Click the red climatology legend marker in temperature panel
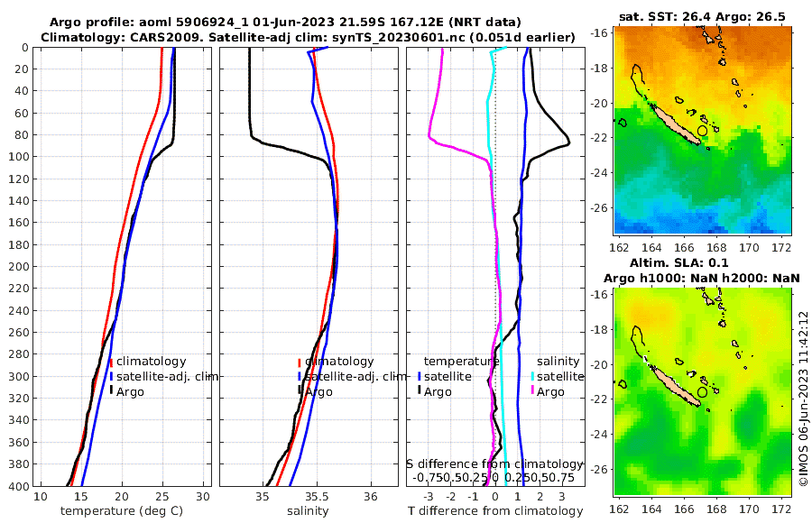Viewport: 812px width, 523px height. click(x=111, y=363)
